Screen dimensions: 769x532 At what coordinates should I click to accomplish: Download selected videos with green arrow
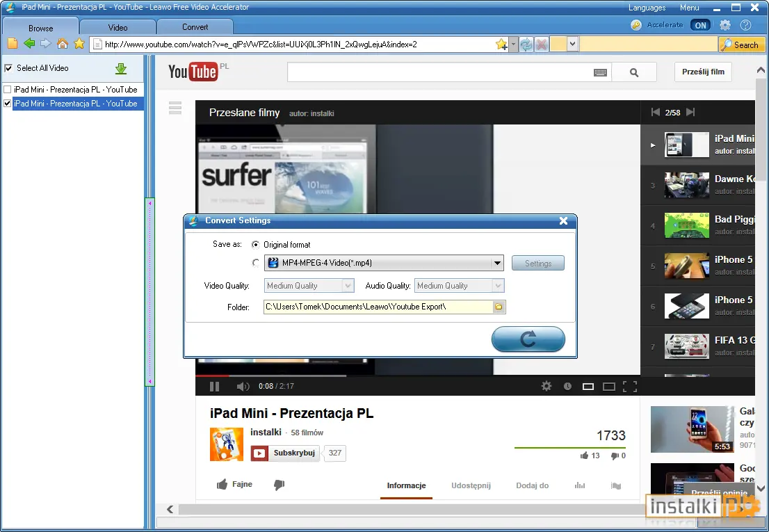tap(121, 69)
